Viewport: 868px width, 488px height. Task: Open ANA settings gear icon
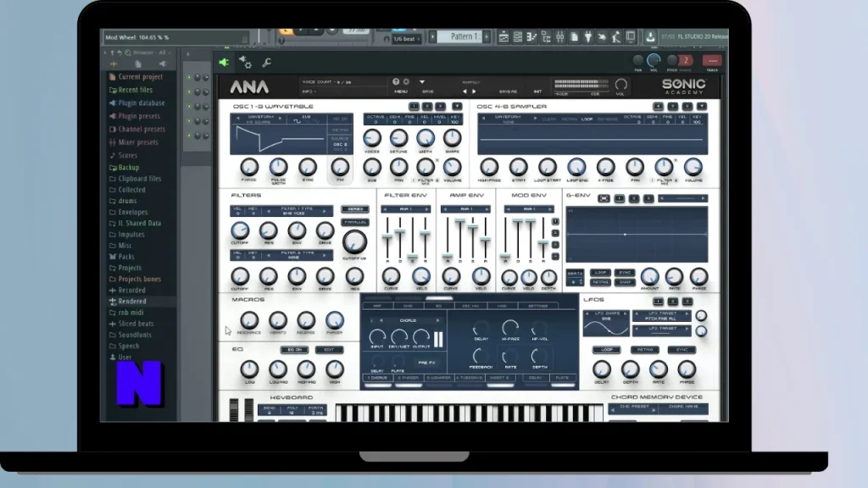406,82
